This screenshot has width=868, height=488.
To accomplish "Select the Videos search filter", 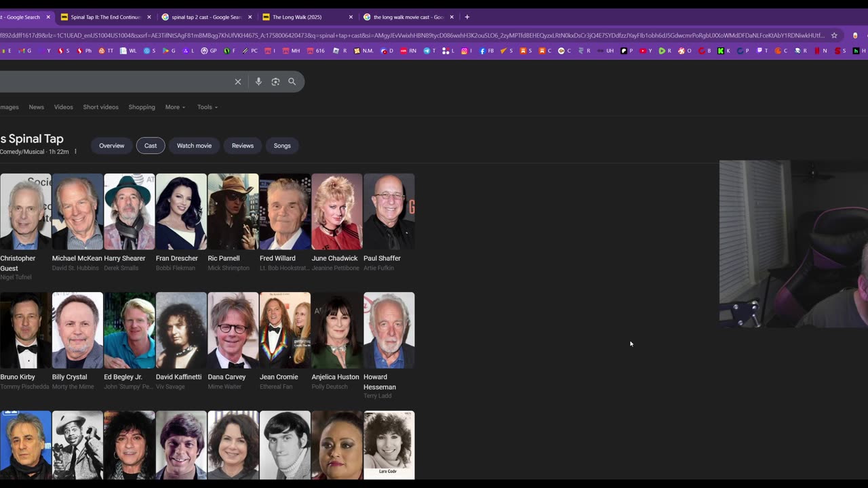I will tap(63, 107).
